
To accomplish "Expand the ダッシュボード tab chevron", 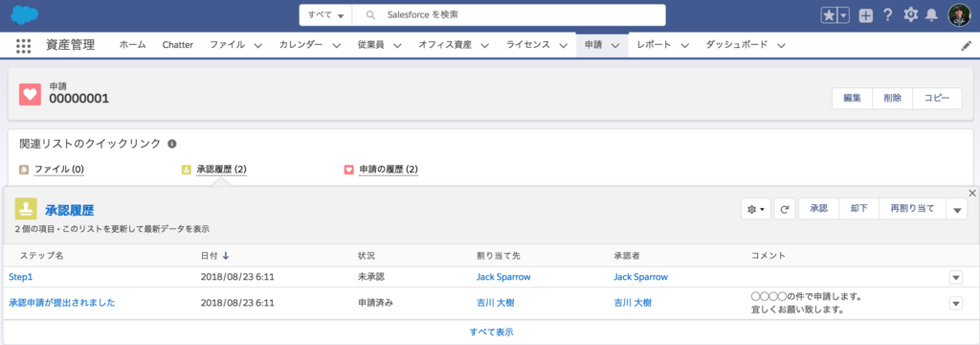I will pos(780,46).
